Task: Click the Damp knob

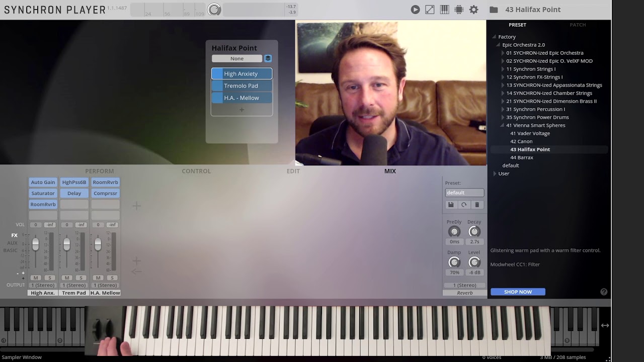Action: click(x=454, y=262)
